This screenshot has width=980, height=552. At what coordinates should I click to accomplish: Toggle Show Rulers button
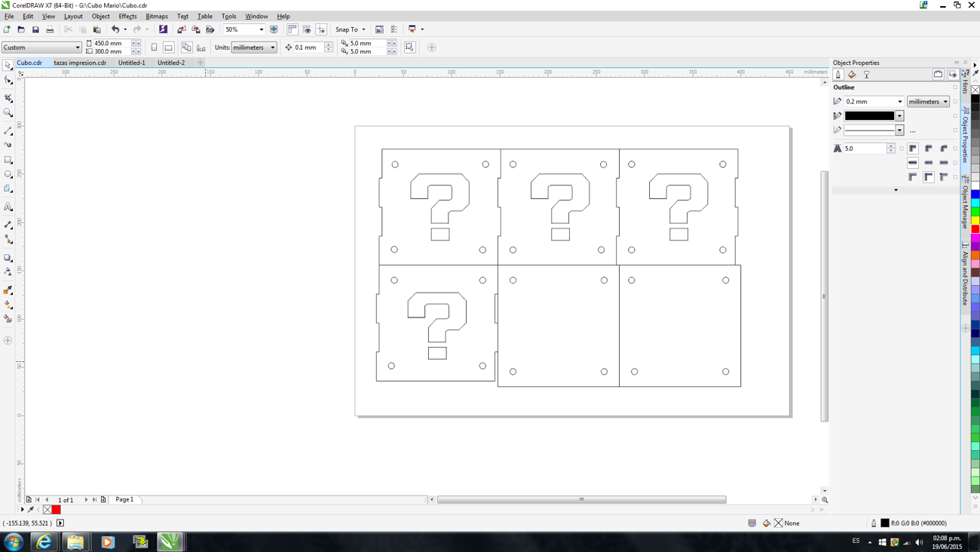(x=292, y=29)
